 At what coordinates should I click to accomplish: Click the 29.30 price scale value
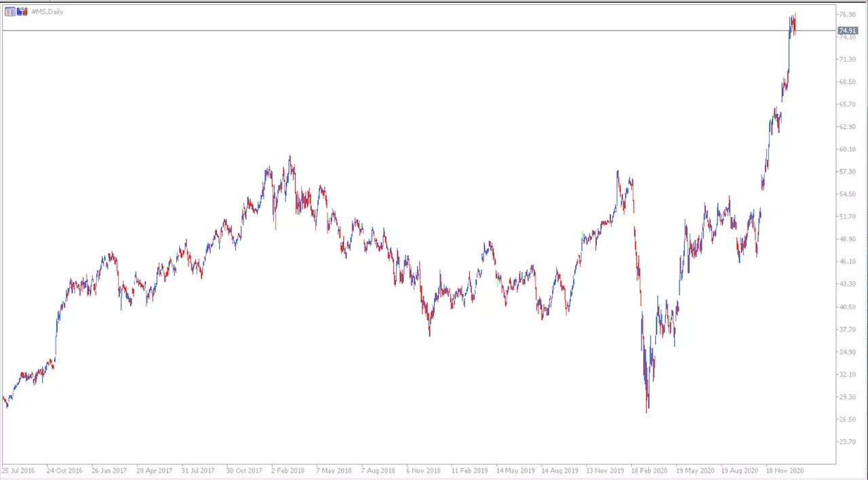tap(846, 397)
